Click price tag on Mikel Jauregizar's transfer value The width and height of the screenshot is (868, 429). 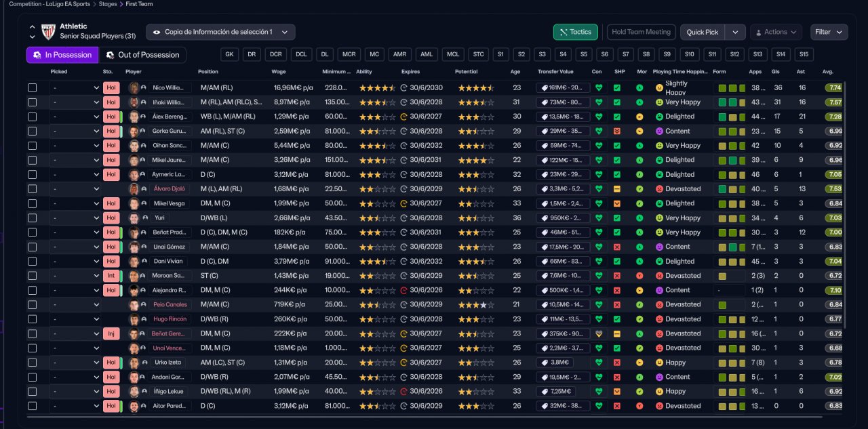(544, 160)
